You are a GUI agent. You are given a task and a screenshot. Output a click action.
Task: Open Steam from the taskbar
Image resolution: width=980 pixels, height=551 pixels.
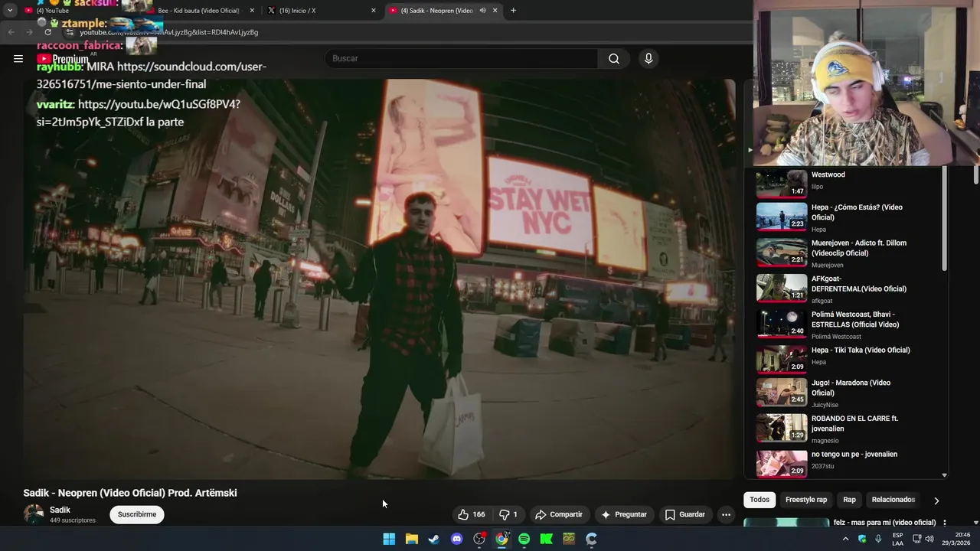tap(434, 539)
